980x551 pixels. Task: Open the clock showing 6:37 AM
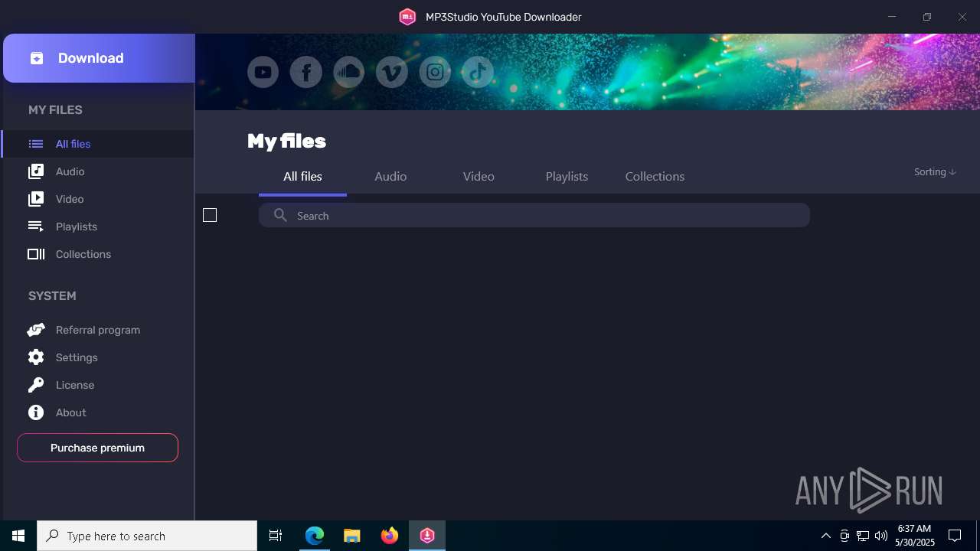point(916,536)
